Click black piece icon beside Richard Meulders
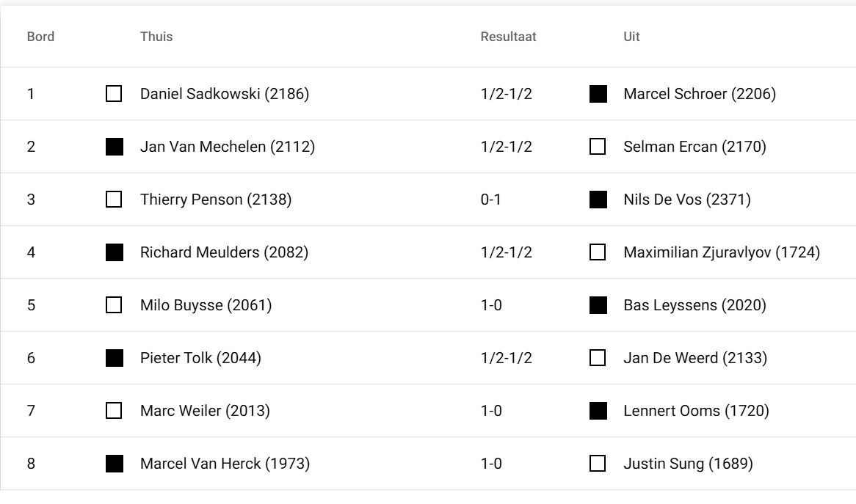 114,252
